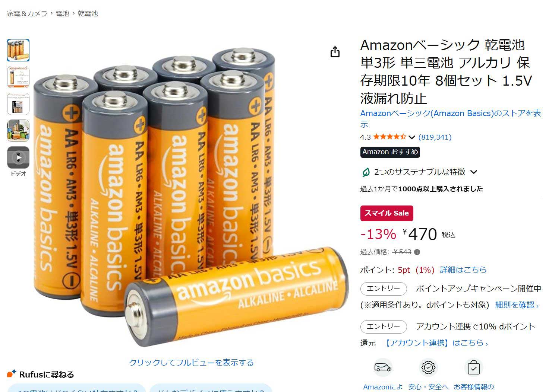Play the product video thumbnail
This screenshot has width=549, height=392.
(x=18, y=157)
